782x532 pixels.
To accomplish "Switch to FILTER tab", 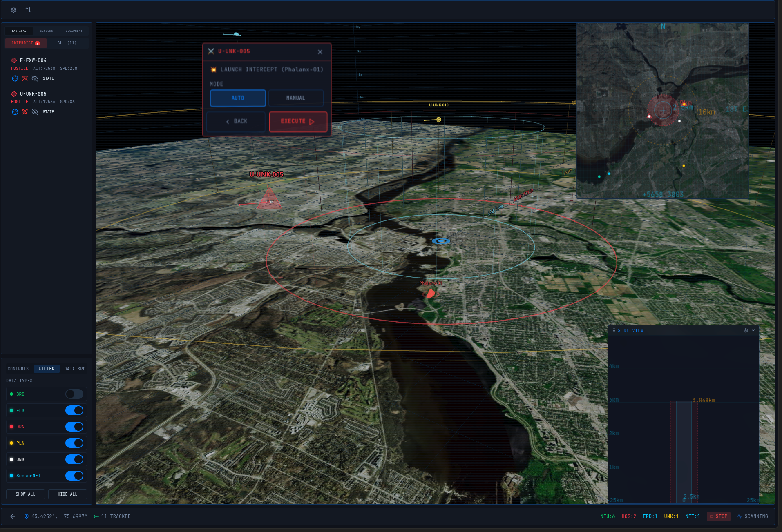I will coord(47,369).
